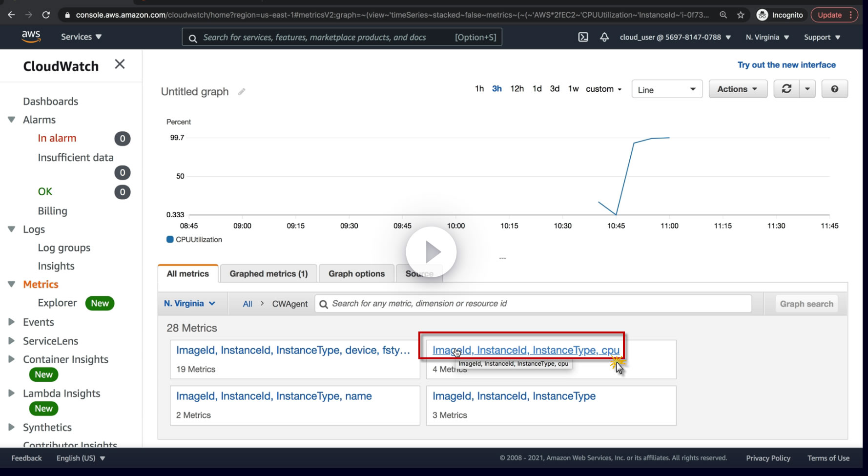Click the browser forward arrow

click(x=29, y=15)
